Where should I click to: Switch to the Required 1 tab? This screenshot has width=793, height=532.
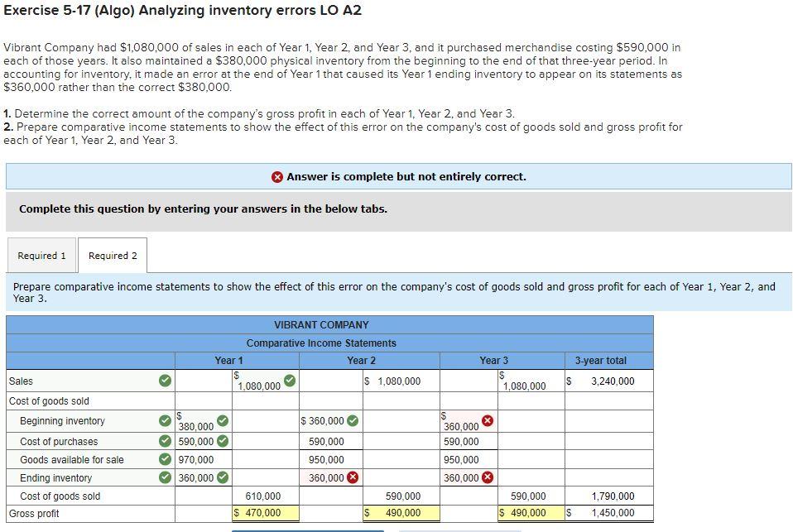[41, 256]
